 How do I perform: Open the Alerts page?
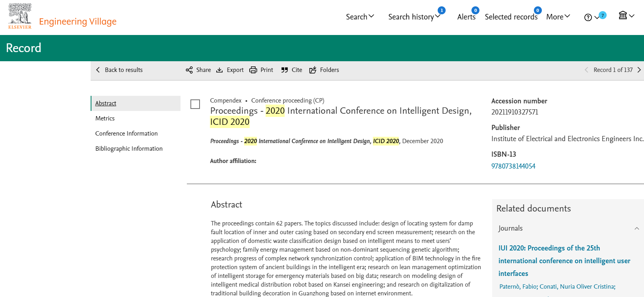(466, 17)
